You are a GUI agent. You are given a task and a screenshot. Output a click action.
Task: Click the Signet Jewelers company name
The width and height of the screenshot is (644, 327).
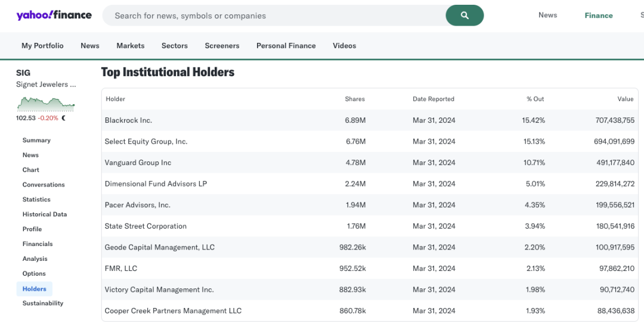[x=46, y=85]
